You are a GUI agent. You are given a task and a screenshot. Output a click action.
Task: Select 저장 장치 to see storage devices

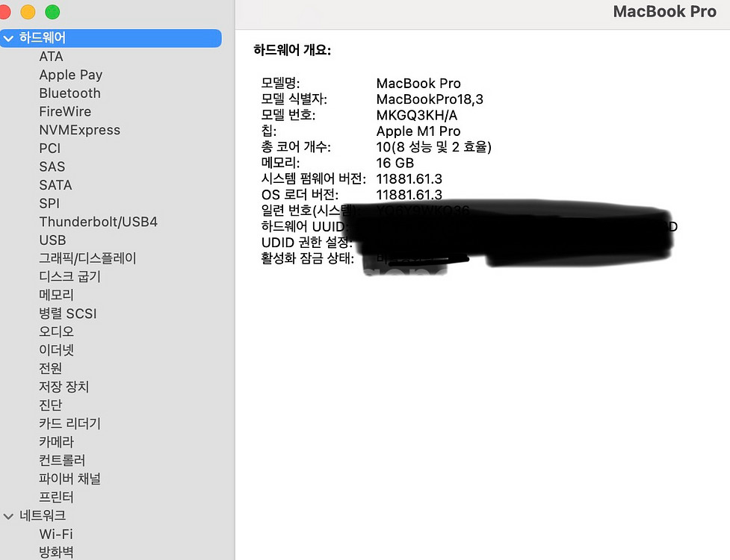coord(64,386)
